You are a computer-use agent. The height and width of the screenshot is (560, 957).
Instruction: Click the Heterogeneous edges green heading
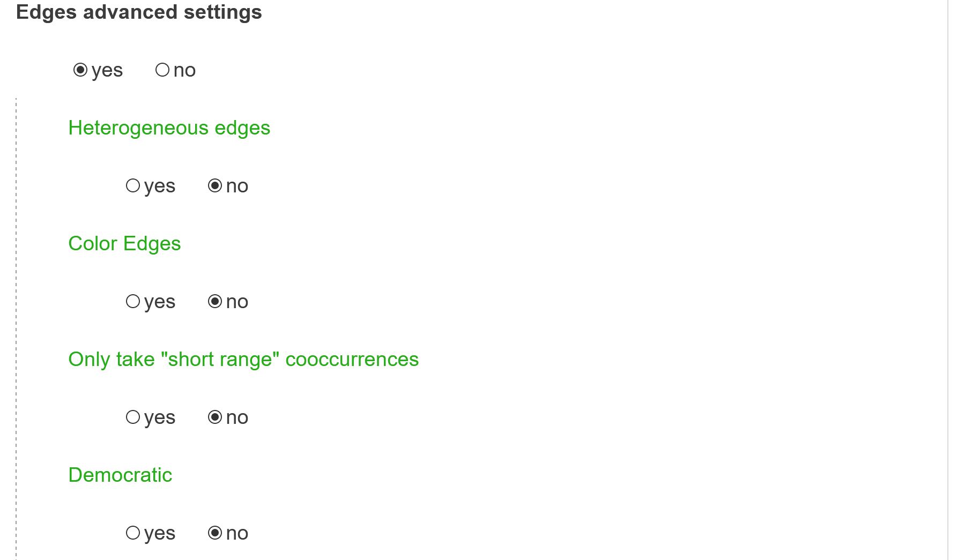coord(169,129)
